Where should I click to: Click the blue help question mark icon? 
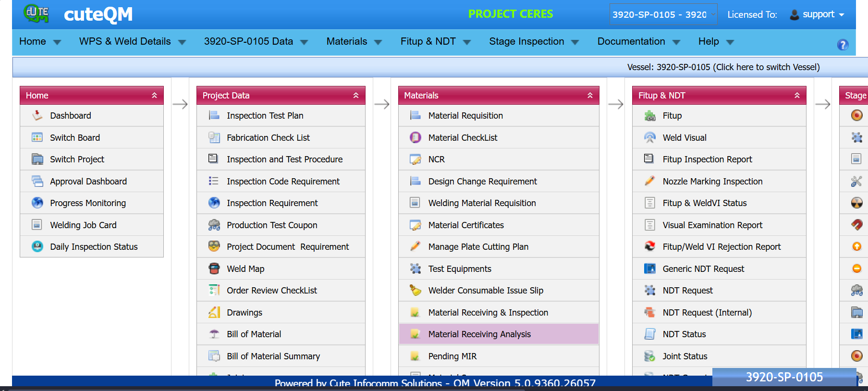tap(843, 45)
